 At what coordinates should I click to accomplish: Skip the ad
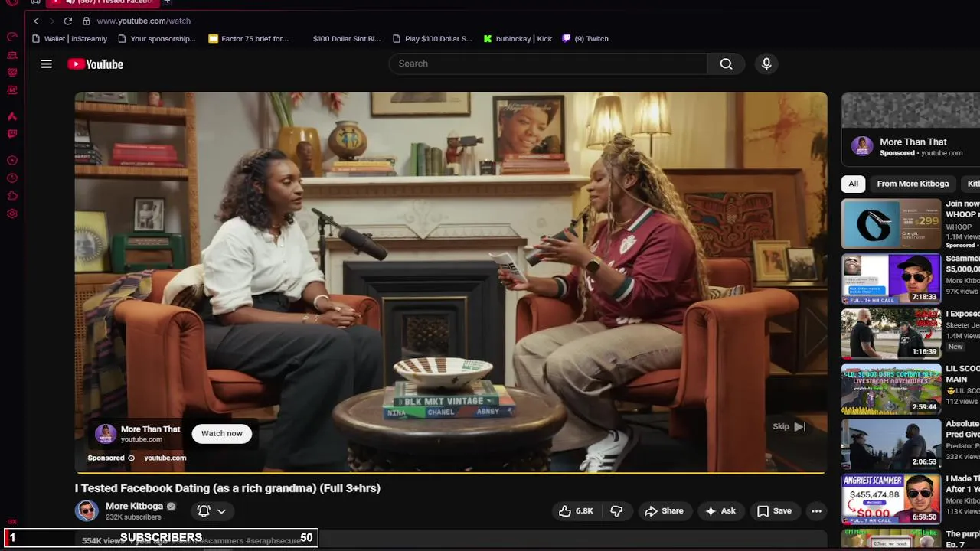point(789,427)
